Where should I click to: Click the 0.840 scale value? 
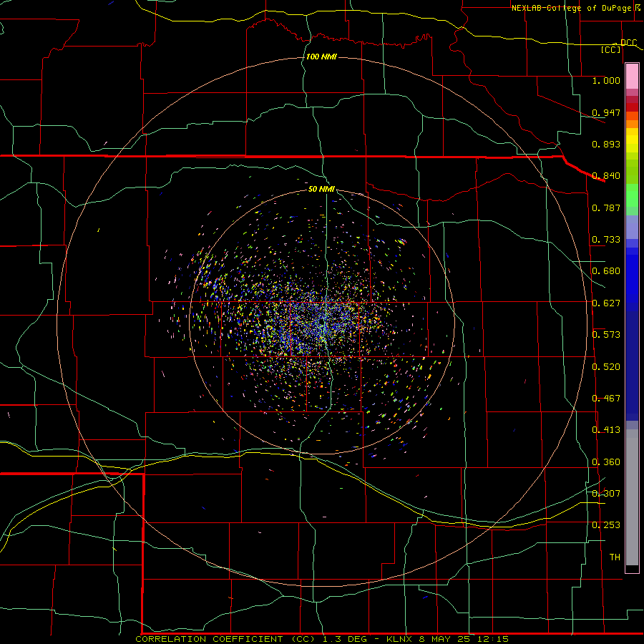[606, 175]
